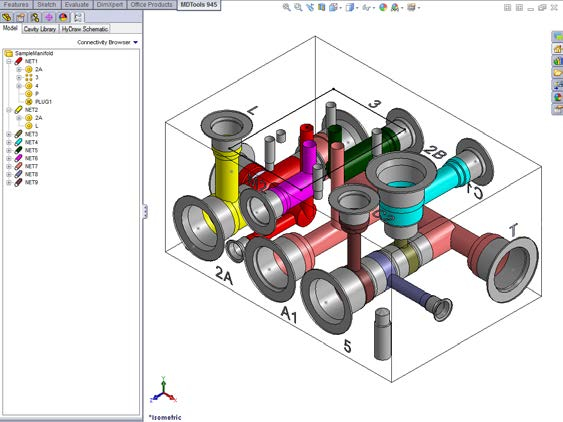Viewport: 563px width, 422px height.
Task: Switch to the Evaluate ribbon tab
Action: (76, 5)
